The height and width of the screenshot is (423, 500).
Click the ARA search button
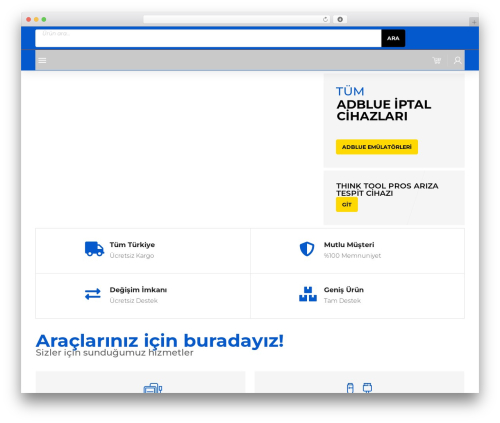pyautogui.click(x=393, y=38)
